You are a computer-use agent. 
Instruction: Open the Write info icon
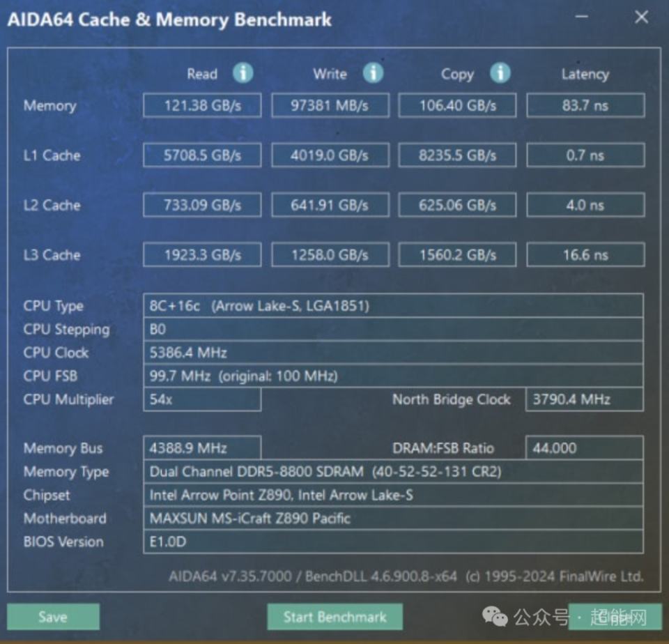click(373, 73)
